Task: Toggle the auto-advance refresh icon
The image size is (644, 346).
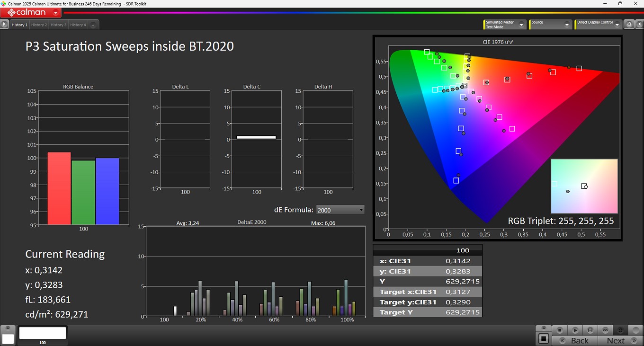Action: tap(620, 330)
